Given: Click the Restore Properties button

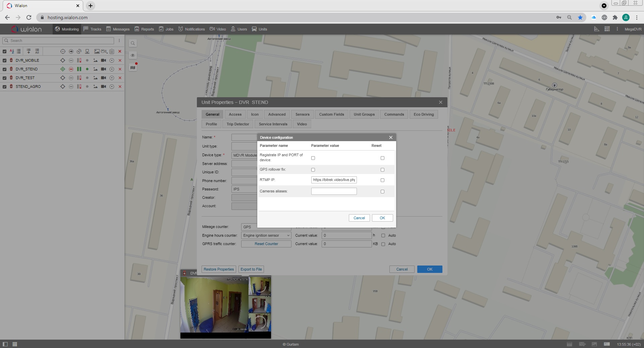Looking at the screenshot, I should pos(219,269).
